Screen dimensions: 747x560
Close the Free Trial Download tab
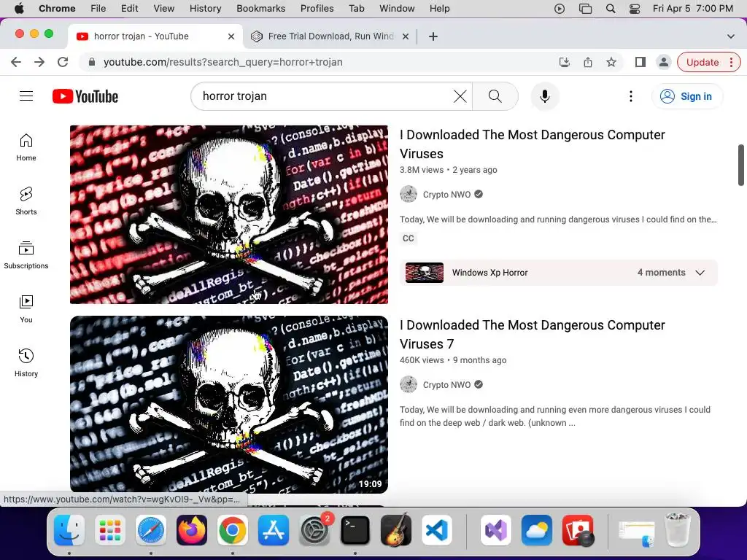[406, 36]
